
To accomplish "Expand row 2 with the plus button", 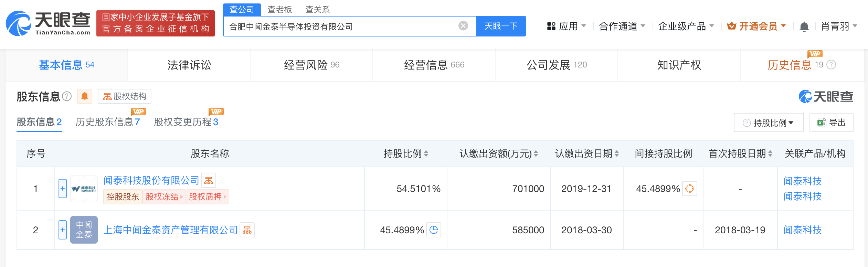I will point(63,230).
